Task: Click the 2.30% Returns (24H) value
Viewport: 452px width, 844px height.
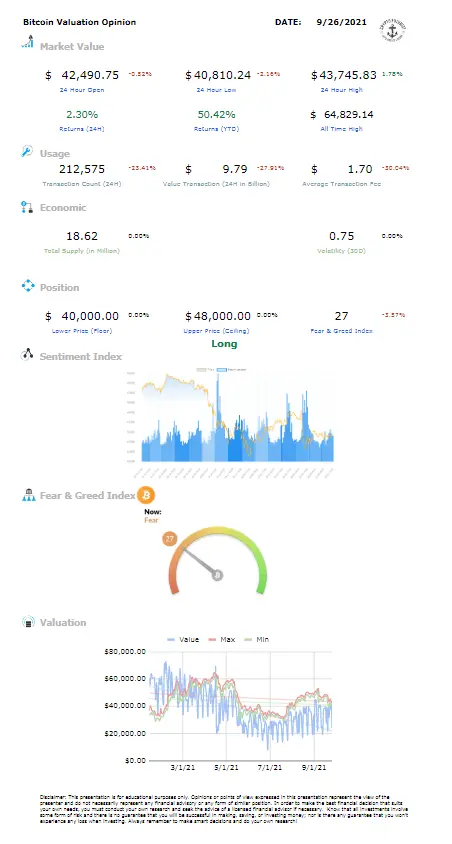Action: [x=82, y=114]
